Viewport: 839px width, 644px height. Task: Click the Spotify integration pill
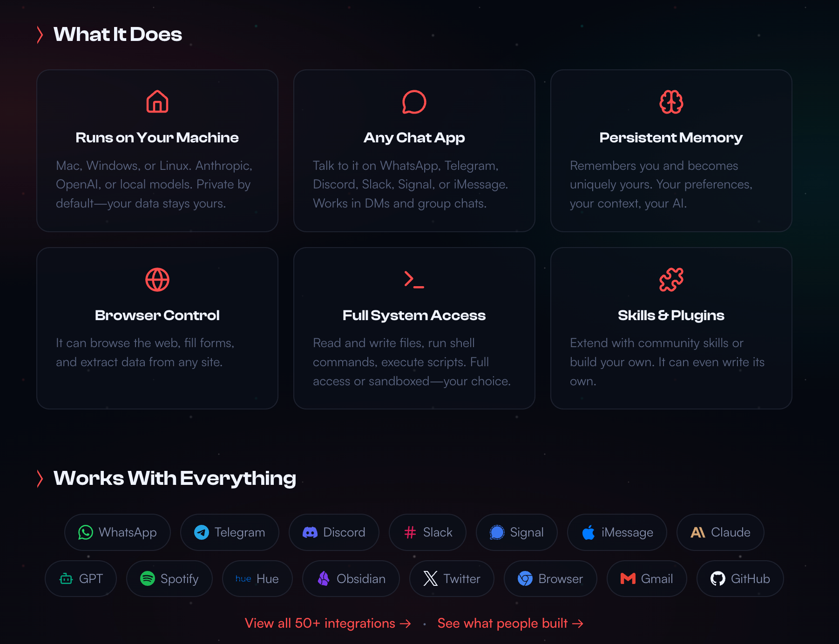click(169, 579)
